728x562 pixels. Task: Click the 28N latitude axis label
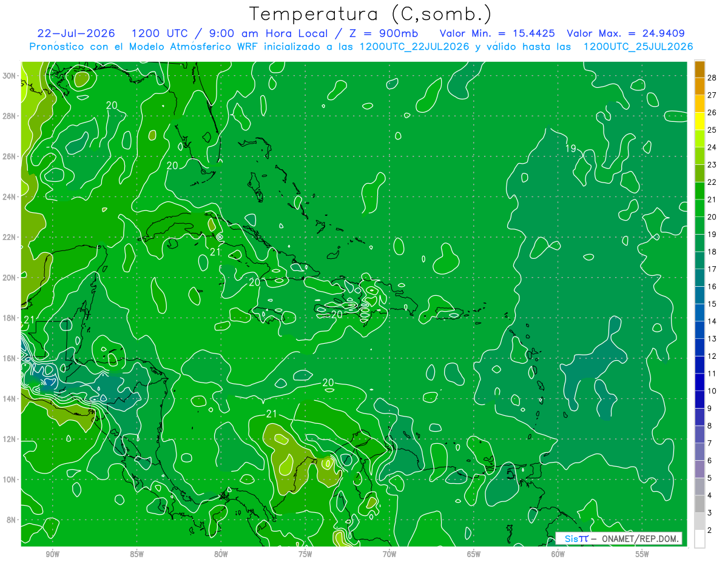click(x=10, y=116)
